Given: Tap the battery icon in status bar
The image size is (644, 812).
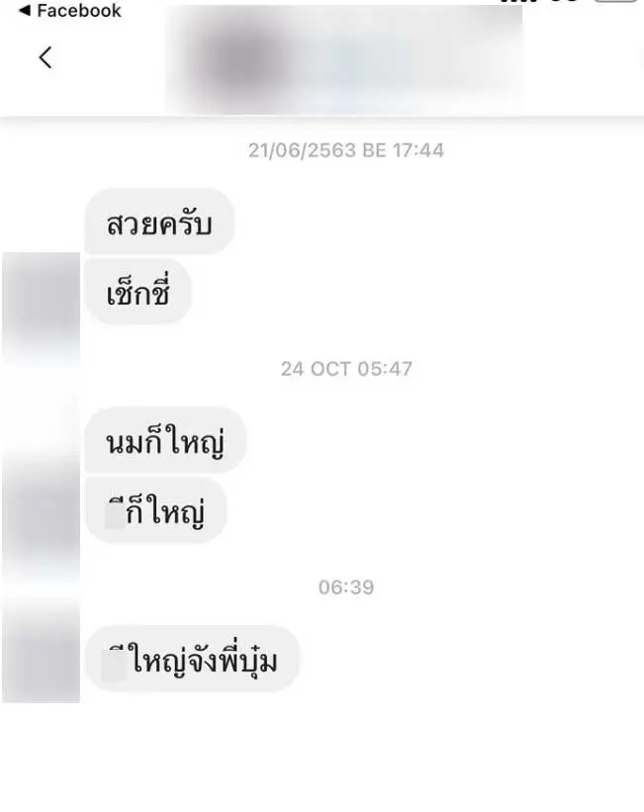Looking at the screenshot, I should pyautogui.click(x=616, y=2).
